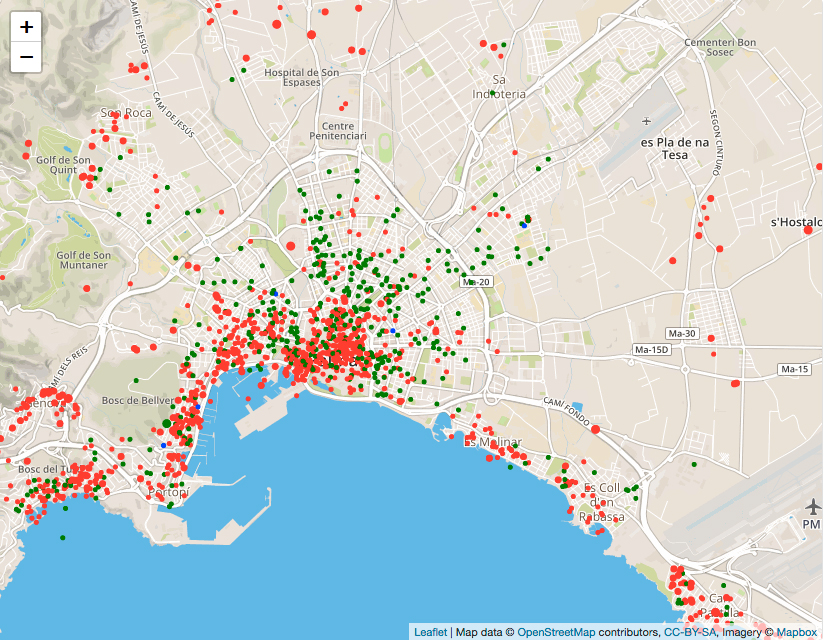Screen dimensions: 824x640
Task: Click the Centre Penitenciari map label
Action: pos(338,130)
